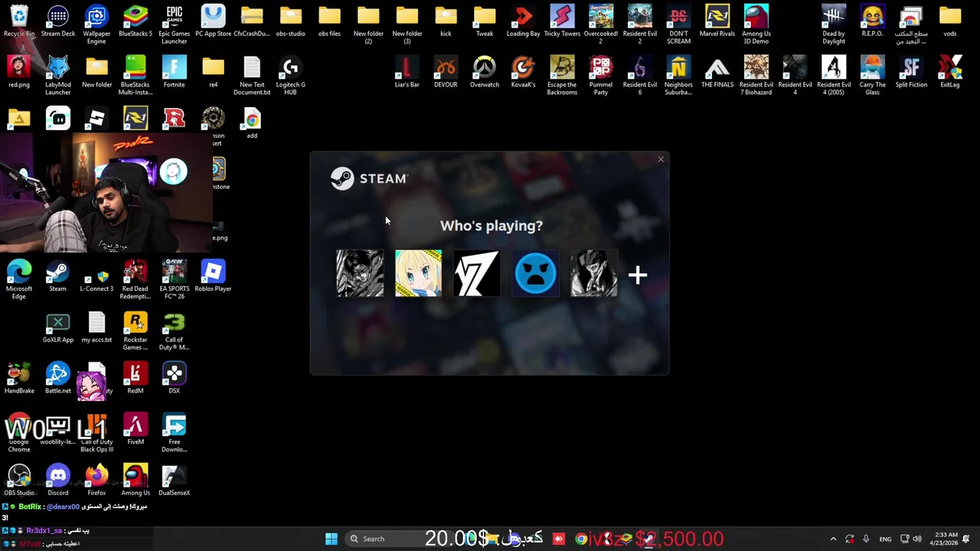
Task: Open the Steam desktop shortcut
Action: click(x=58, y=276)
